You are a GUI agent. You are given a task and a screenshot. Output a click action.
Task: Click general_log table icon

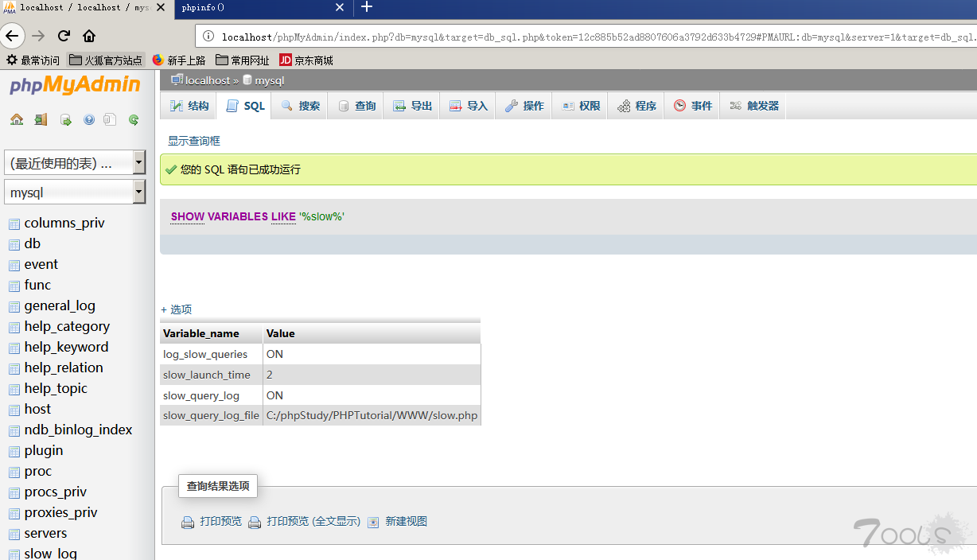click(x=14, y=307)
